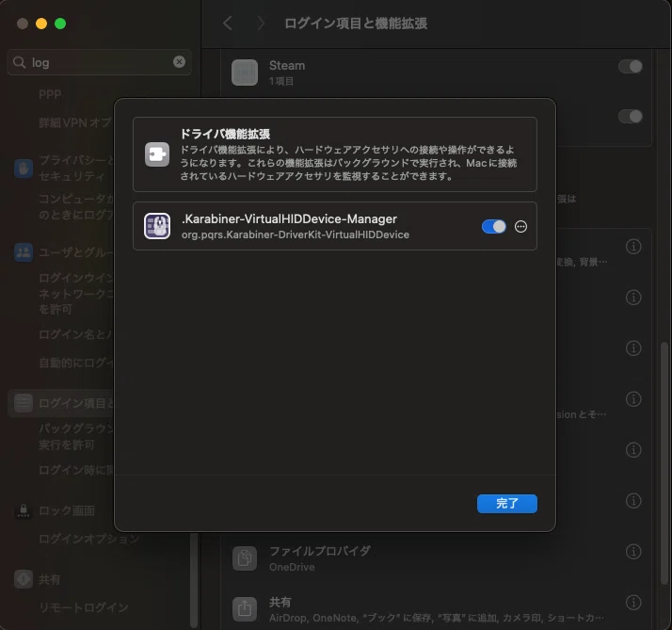Image resolution: width=672 pixels, height=630 pixels.
Task: Click the ドライバ機能拡張 heading text
Action: pyautogui.click(x=225, y=134)
